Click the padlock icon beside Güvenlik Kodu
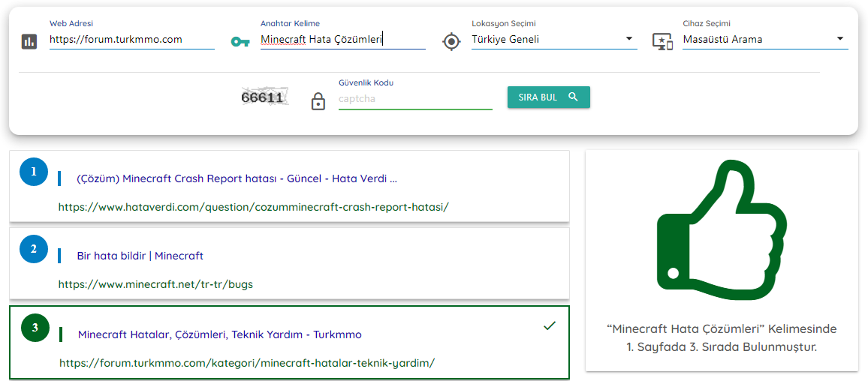The height and width of the screenshot is (381, 868). 318,101
